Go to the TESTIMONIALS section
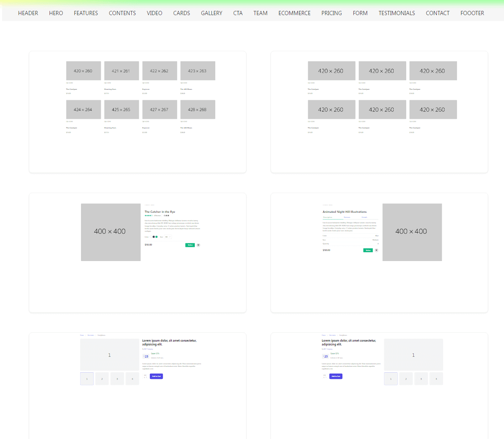 tap(397, 13)
